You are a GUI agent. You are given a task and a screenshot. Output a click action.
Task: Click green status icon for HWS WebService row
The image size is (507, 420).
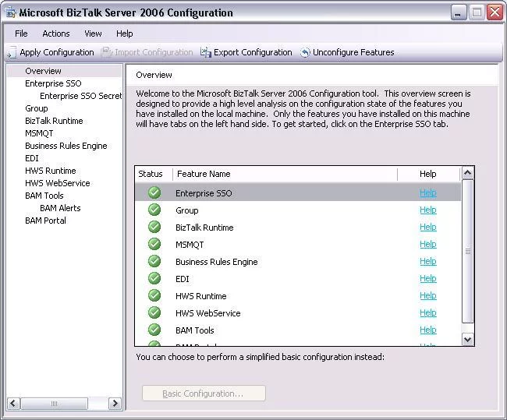click(154, 312)
